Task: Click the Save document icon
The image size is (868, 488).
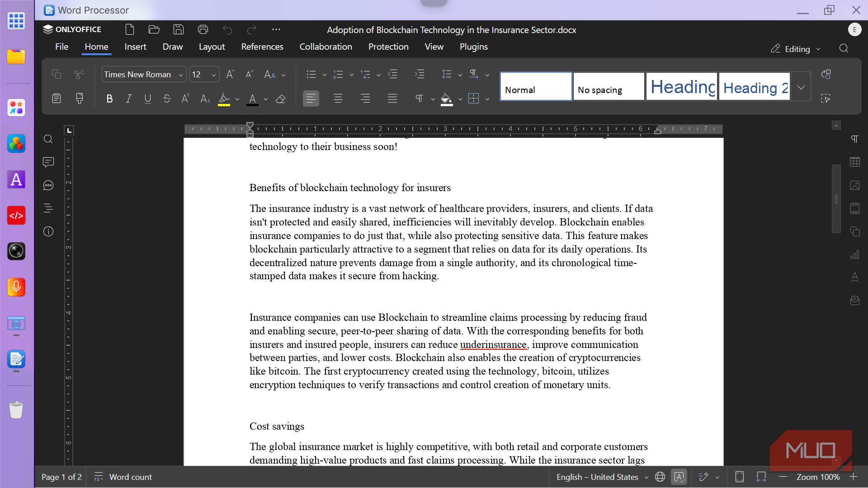Action: tap(179, 30)
